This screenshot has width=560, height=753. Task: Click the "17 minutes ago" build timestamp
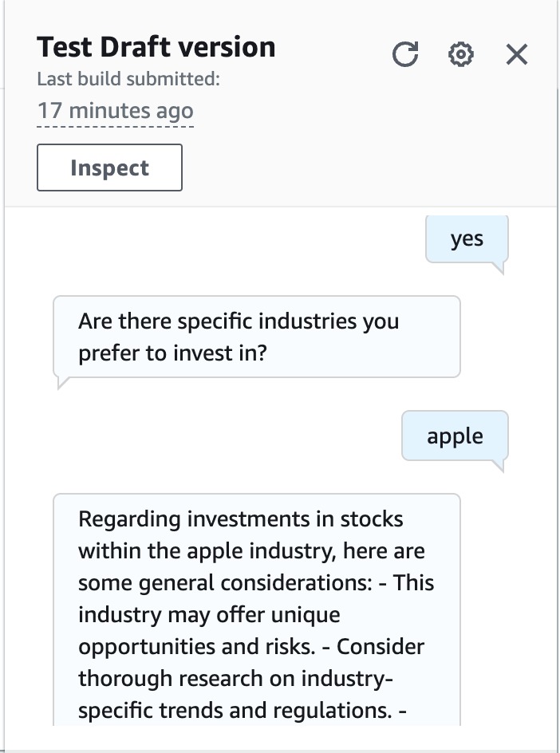(115, 110)
